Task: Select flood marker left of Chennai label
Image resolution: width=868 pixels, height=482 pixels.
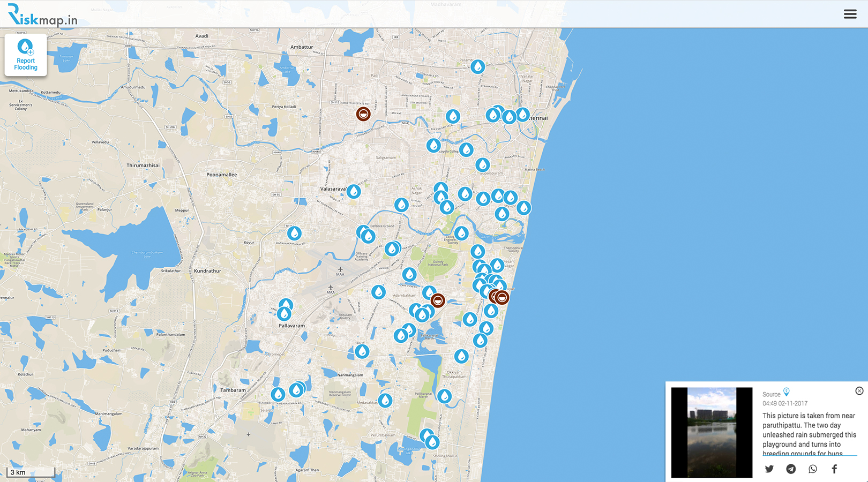Action: click(x=522, y=114)
